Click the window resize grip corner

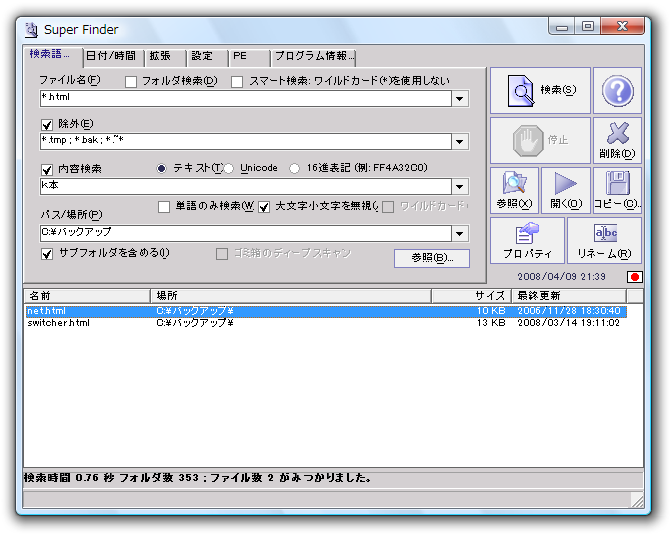[x=637, y=501]
